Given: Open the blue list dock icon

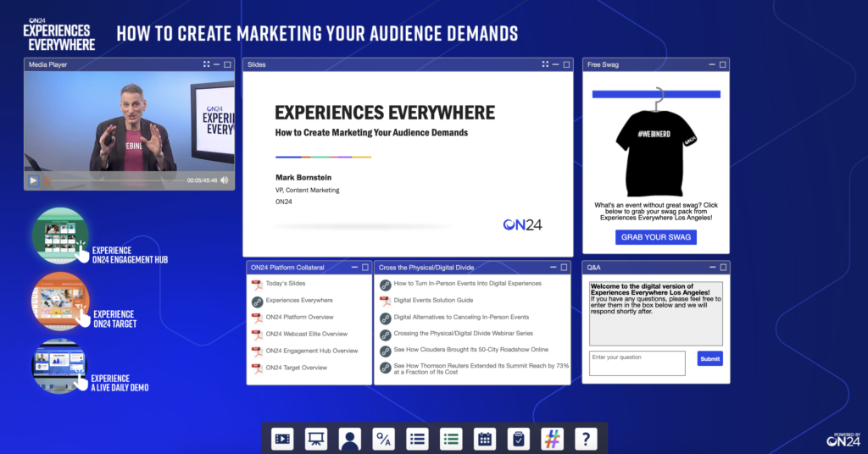Looking at the screenshot, I should 417,439.
